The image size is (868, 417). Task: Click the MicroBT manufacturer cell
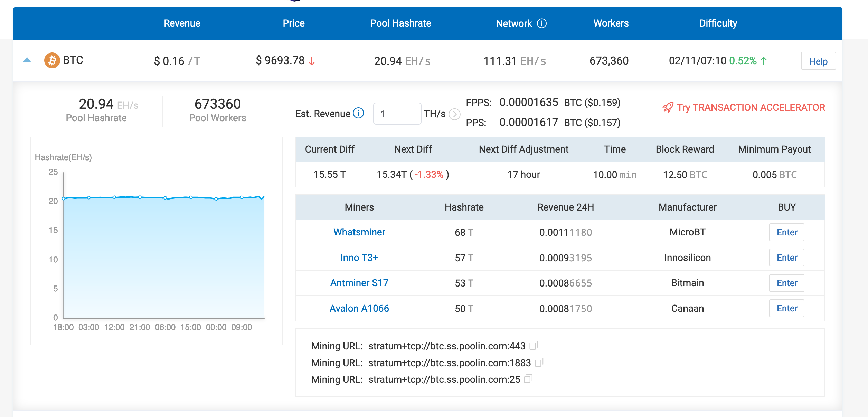click(687, 232)
